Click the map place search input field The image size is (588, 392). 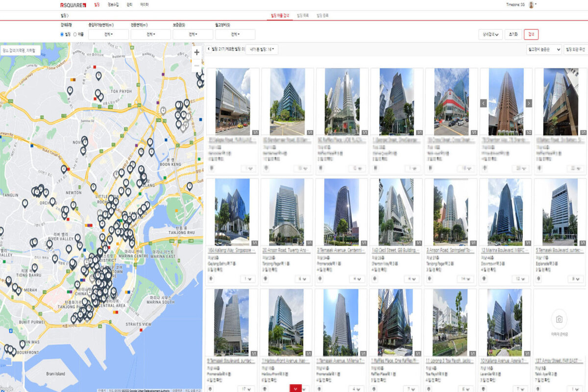21,50
